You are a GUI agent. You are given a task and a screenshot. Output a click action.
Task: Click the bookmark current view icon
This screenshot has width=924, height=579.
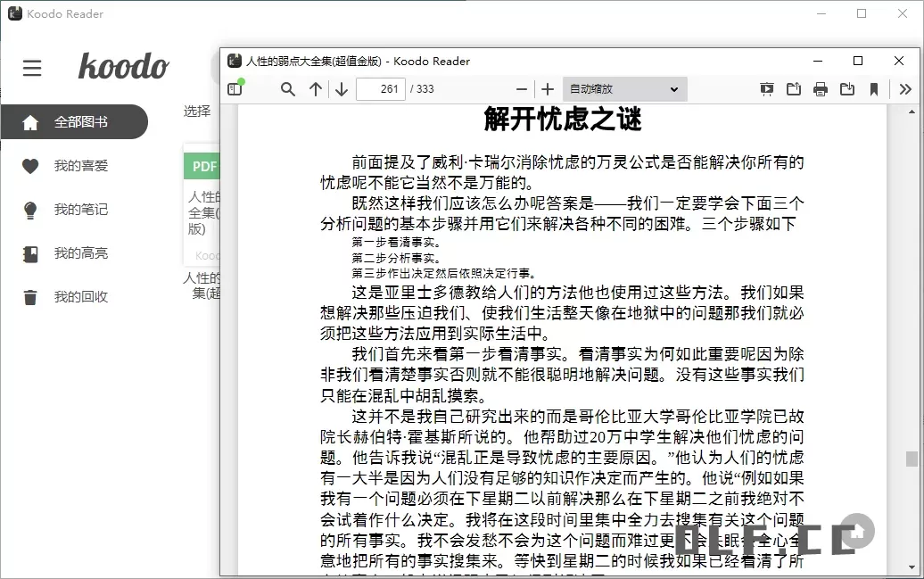point(874,89)
